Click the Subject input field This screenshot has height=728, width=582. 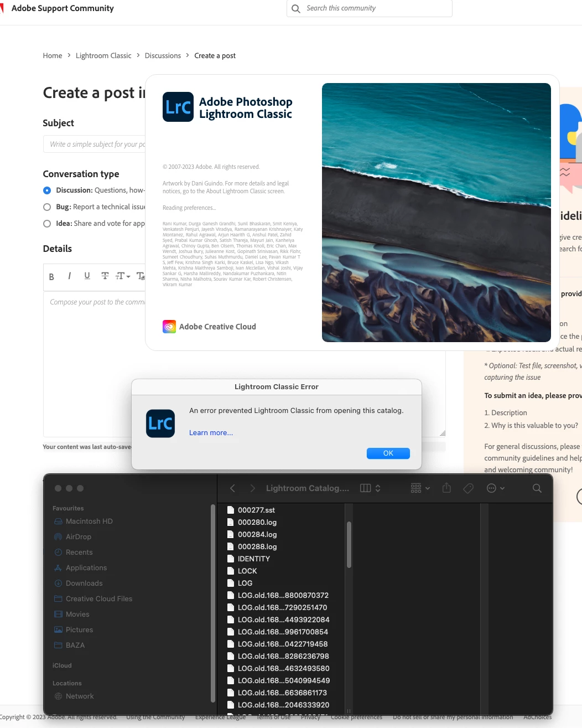tap(94, 144)
